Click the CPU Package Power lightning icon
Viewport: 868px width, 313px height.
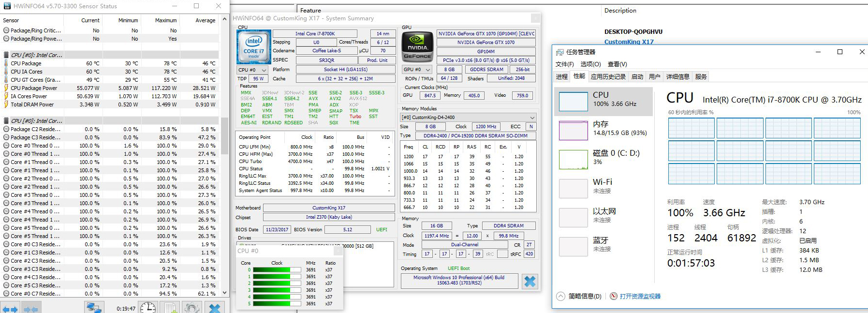pos(6,88)
